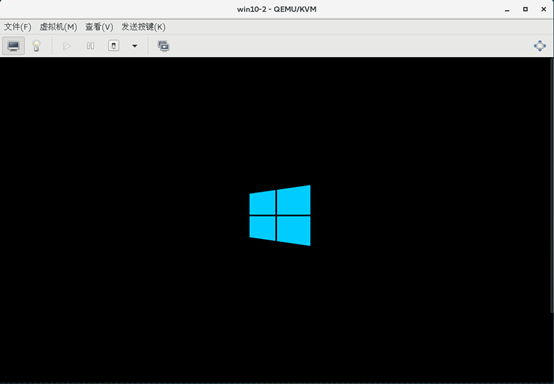
Task: Click the console's vertical scrollbar
Action: tap(552, 185)
